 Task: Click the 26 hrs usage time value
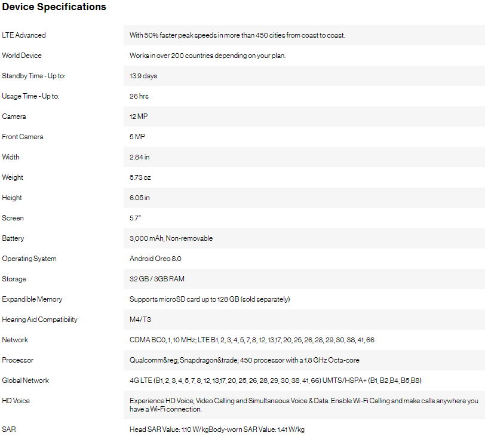pos(139,96)
